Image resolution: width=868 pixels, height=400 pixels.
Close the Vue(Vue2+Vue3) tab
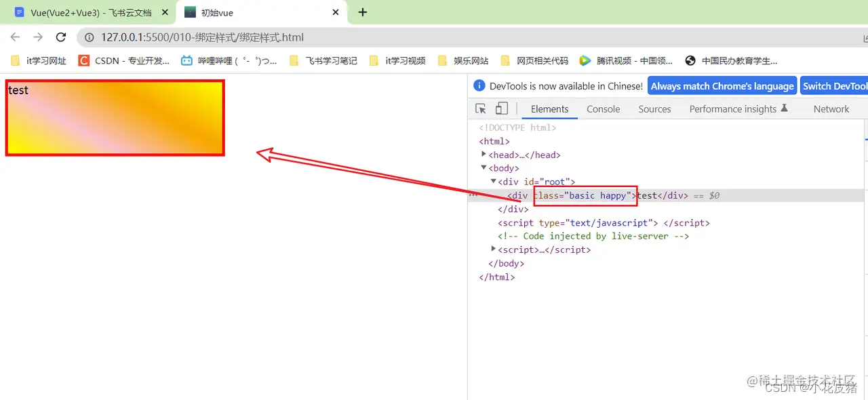point(165,12)
